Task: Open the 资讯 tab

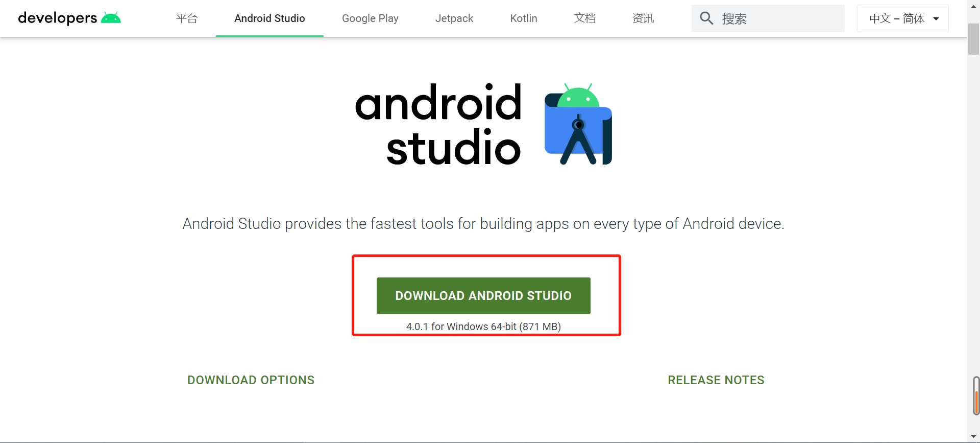Action: tap(643, 18)
